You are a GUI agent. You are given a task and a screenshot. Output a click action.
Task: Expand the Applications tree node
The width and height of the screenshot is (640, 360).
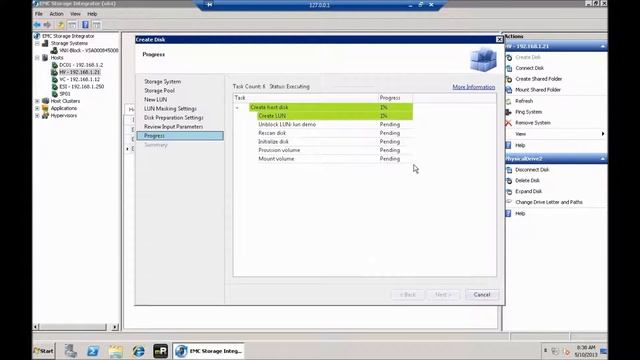(x=37, y=108)
